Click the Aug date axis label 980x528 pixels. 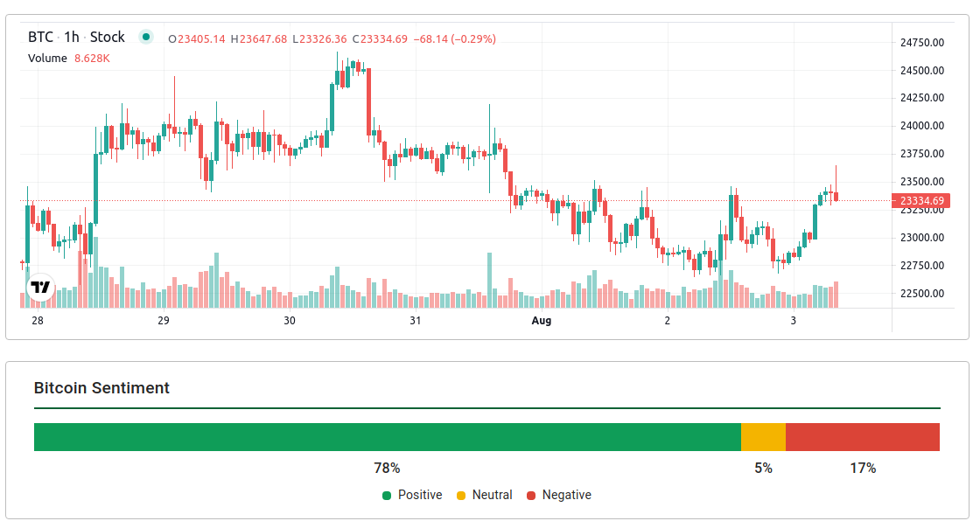542,321
